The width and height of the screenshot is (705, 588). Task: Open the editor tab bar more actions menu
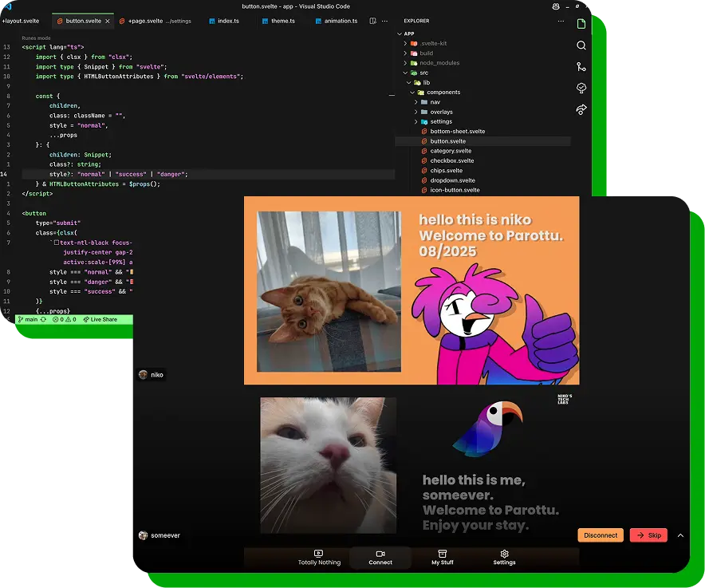(x=384, y=22)
